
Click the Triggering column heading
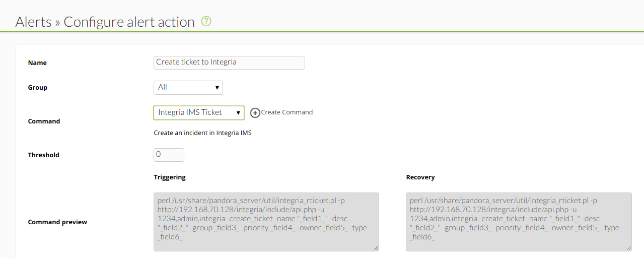click(x=170, y=177)
